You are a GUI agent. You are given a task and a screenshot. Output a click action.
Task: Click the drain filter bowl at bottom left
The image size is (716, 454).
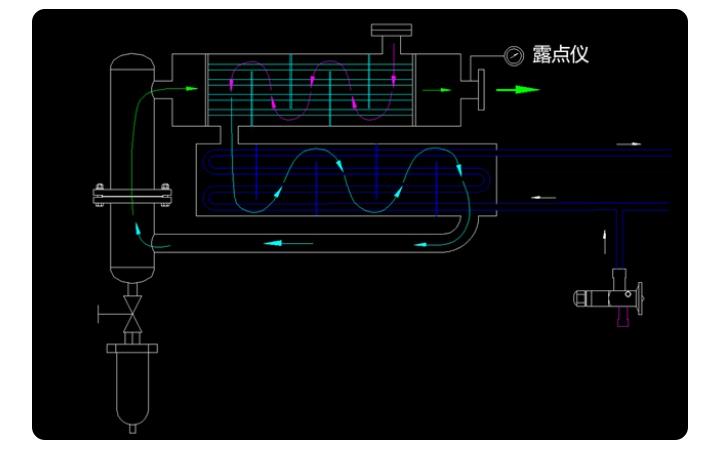point(132,380)
